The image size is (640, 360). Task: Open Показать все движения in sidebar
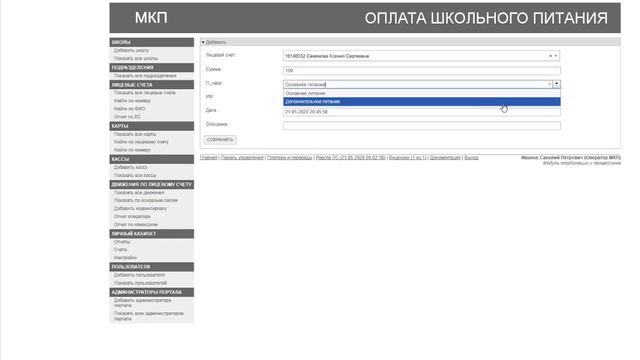(139, 193)
